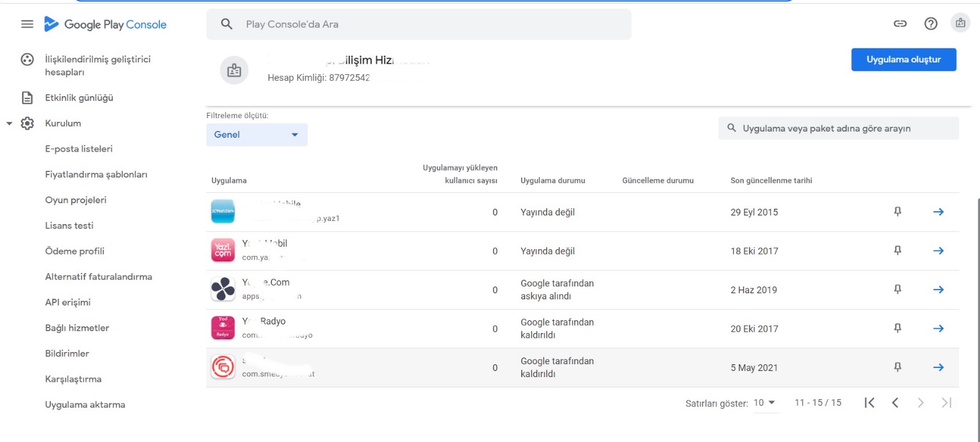Image resolution: width=980 pixels, height=442 pixels.
Task: Click the Radyo app icon
Action: click(x=223, y=328)
